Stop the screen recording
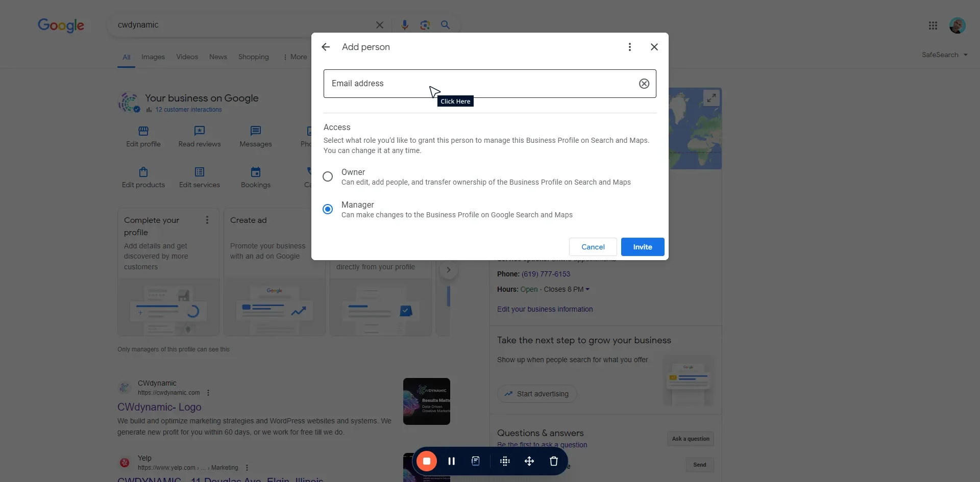This screenshot has width=980, height=482. (427, 461)
